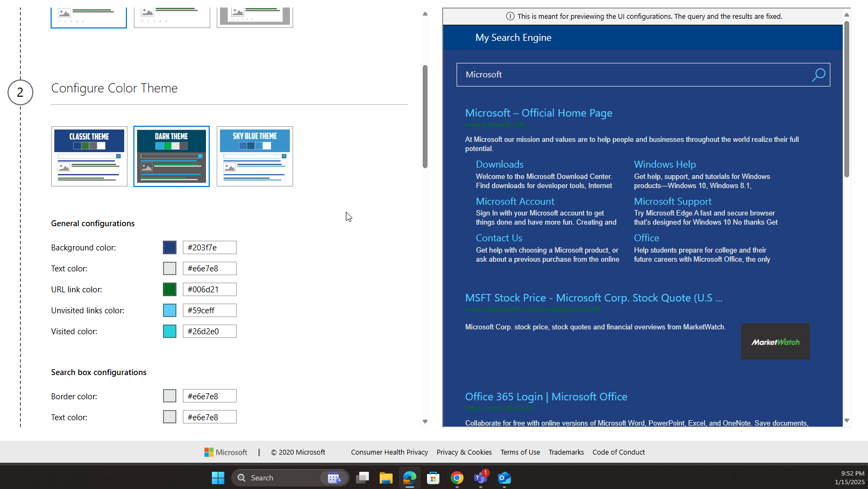Image resolution: width=868 pixels, height=489 pixels.
Task: Open Terms of Use footer link
Action: pos(520,452)
